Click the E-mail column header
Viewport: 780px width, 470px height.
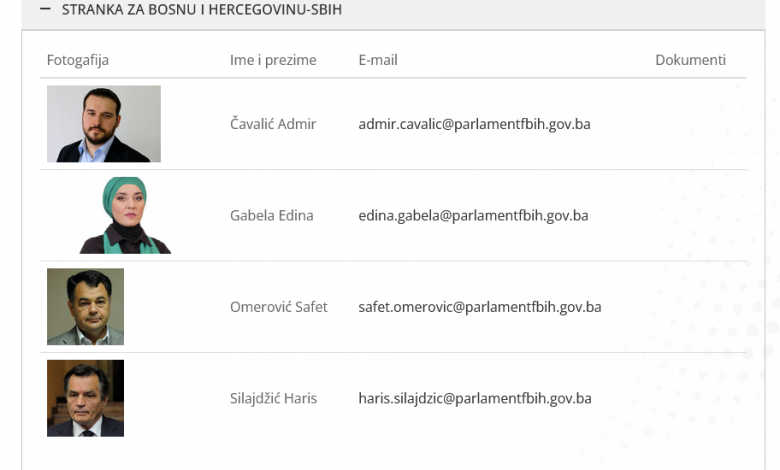378,60
